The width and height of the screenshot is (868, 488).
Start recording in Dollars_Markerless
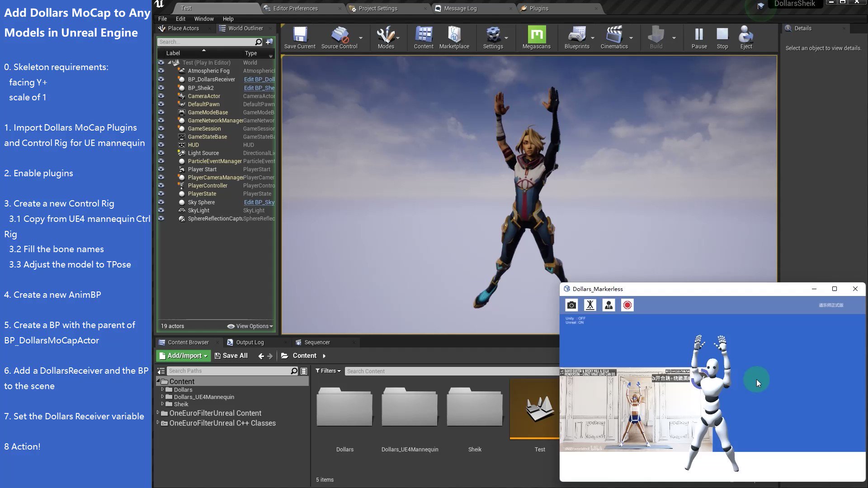pyautogui.click(x=627, y=305)
